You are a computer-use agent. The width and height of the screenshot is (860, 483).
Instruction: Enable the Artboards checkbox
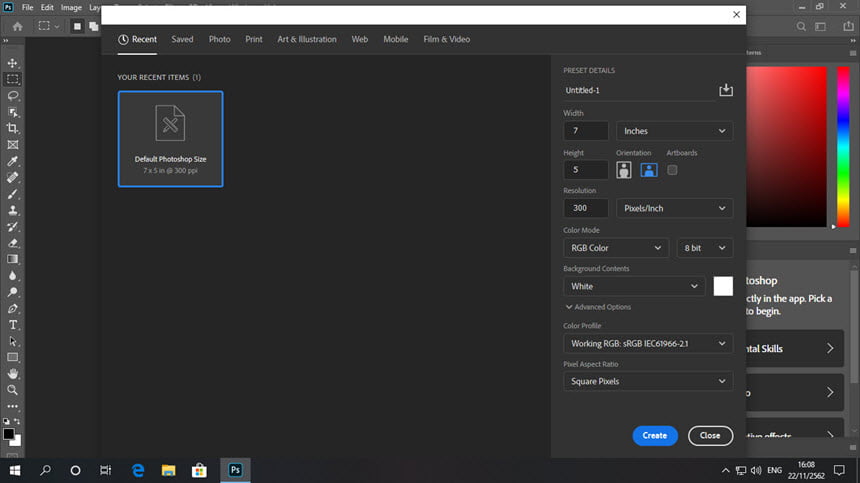[x=672, y=170]
